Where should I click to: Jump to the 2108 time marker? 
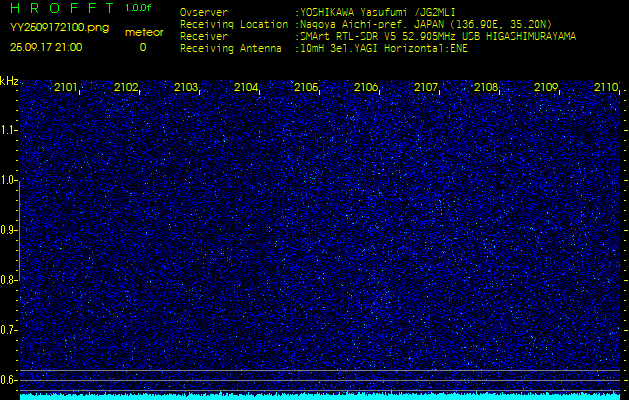click(x=486, y=88)
